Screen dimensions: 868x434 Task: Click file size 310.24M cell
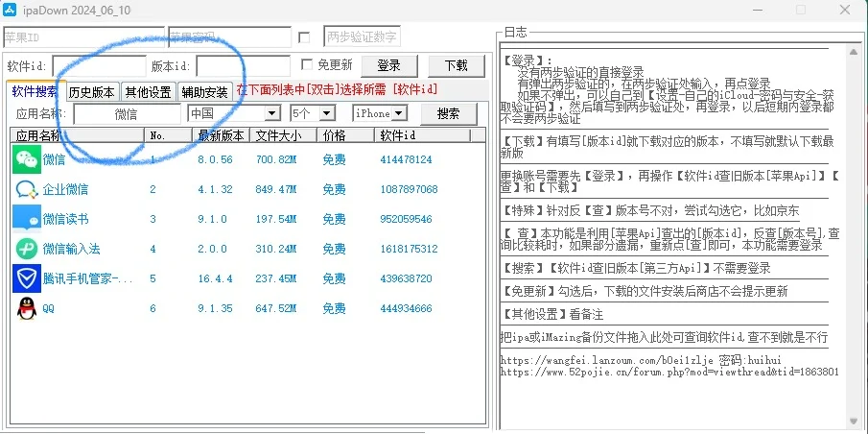275,249
